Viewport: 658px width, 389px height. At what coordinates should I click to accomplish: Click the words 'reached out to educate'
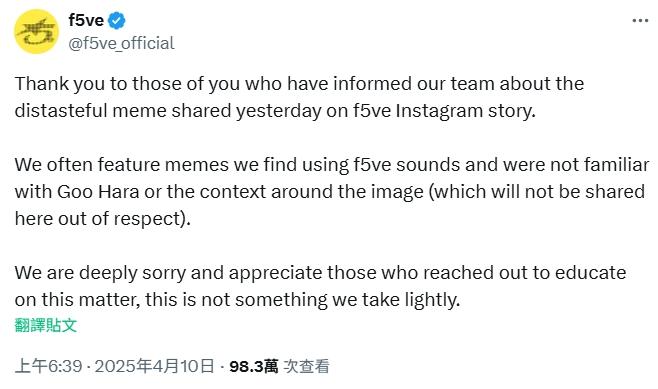(x=525, y=273)
